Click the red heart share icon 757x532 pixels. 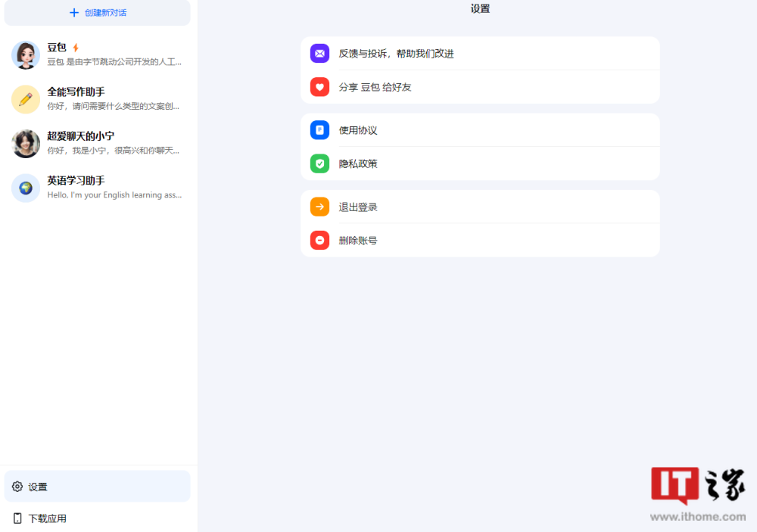point(319,87)
